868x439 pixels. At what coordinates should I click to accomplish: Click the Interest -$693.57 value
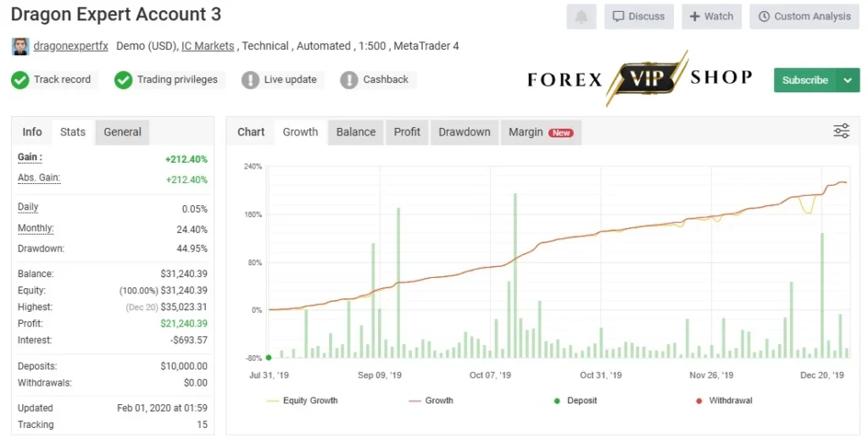coord(189,340)
